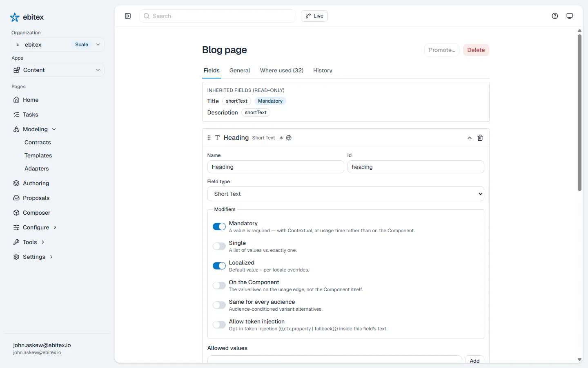The image size is (588, 368).
Task: Click the Tools wrench icon
Action: click(x=16, y=242)
